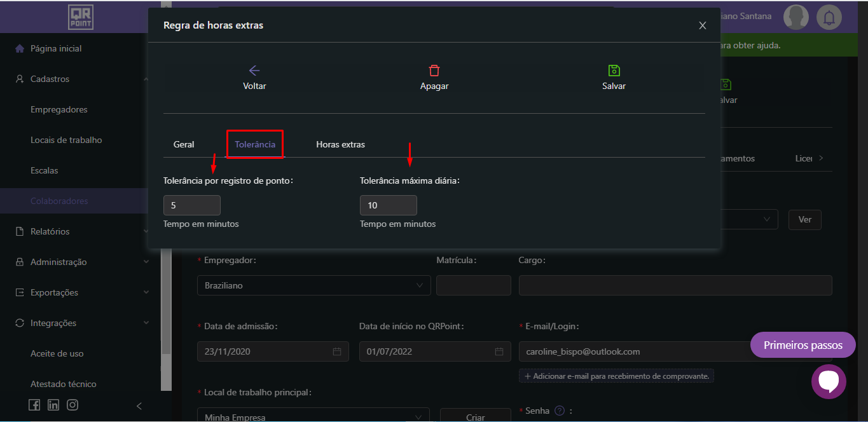Close the Regra de horas extras dialog
Viewport: 868px width, 422px height.
703,25
